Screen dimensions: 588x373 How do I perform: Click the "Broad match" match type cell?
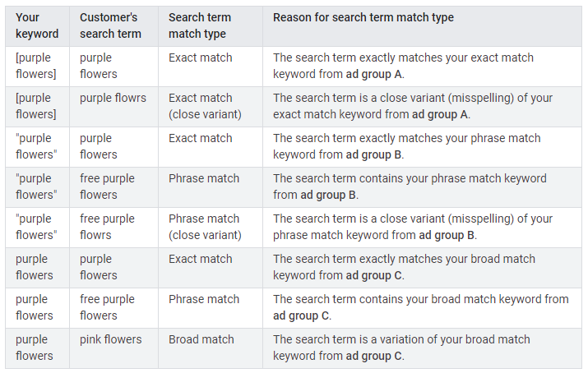tap(201, 339)
